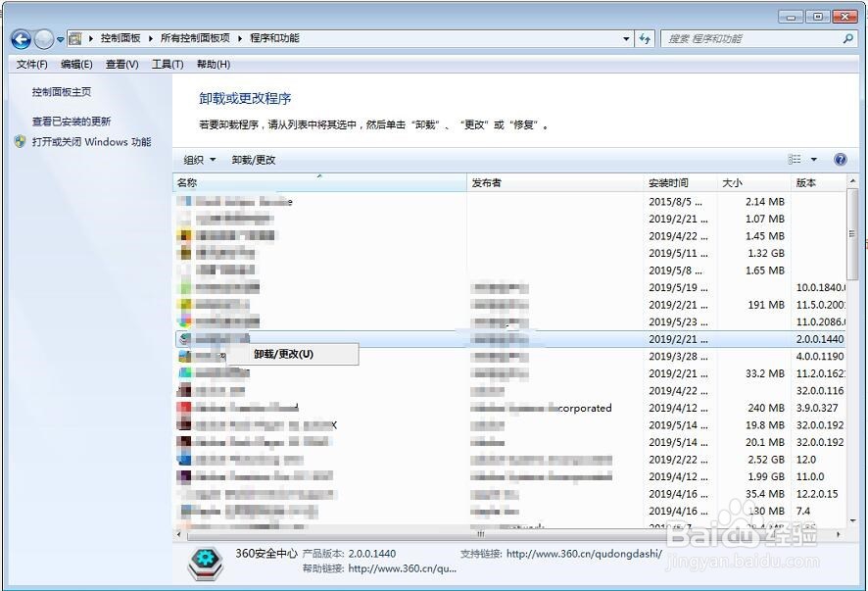Open the address bar history dropdown arrow
The height and width of the screenshot is (591, 868).
[x=625, y=38]
